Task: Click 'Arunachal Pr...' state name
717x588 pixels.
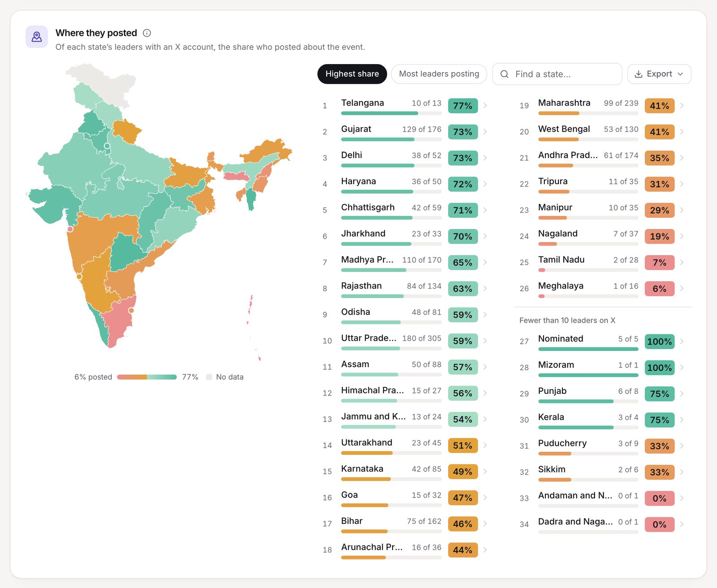Action: 372,547
